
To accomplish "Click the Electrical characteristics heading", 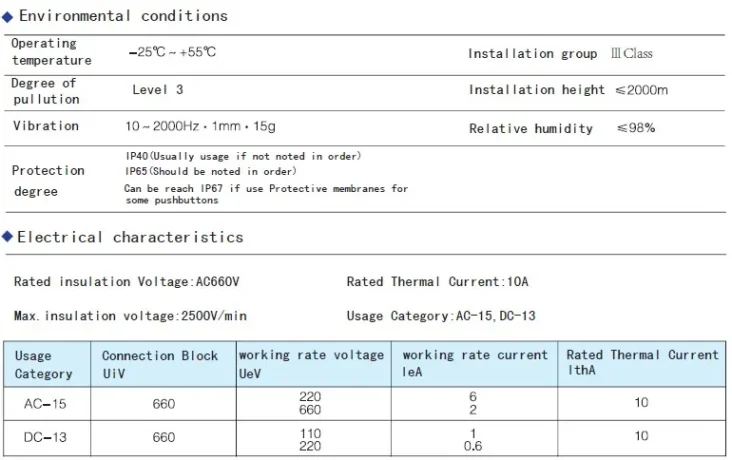I will (x=130, y=237).
